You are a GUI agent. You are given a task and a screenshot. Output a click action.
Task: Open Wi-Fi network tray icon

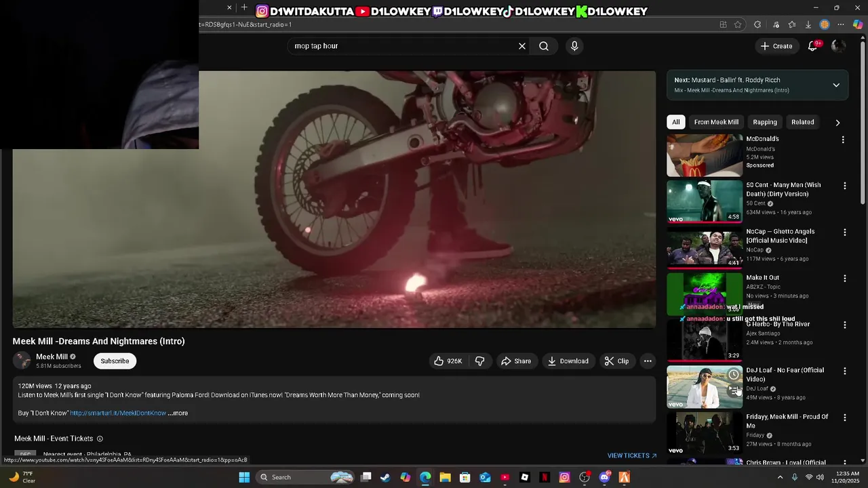pyautogui.click(x=808, y=477)
